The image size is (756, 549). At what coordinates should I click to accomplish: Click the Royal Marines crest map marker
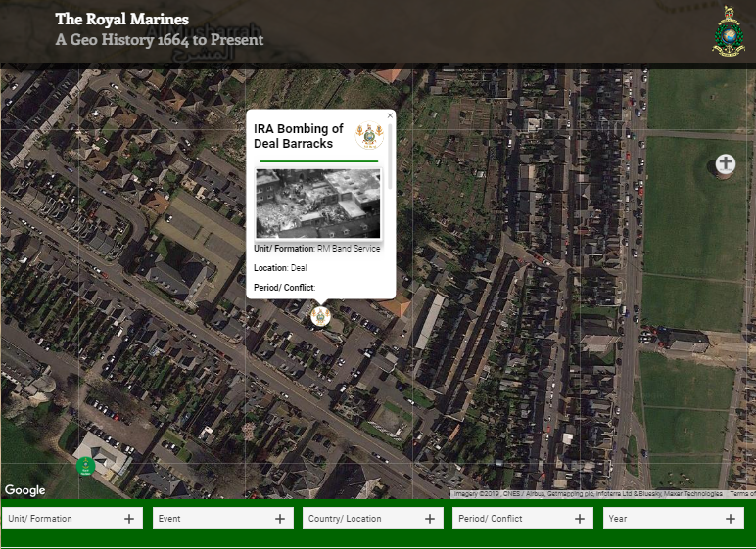[x=320, y=317]
